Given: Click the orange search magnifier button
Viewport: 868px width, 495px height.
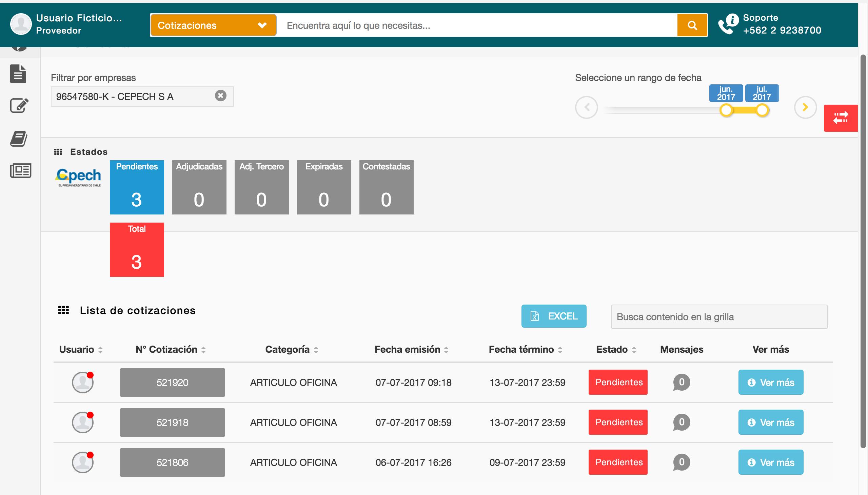Looking at the screenshot, I should pyautogui.click(x=692, y=25).
